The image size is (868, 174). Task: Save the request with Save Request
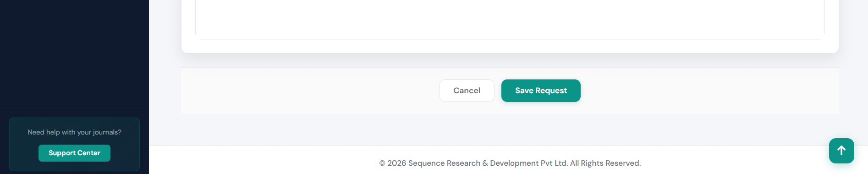pos(541,90)
